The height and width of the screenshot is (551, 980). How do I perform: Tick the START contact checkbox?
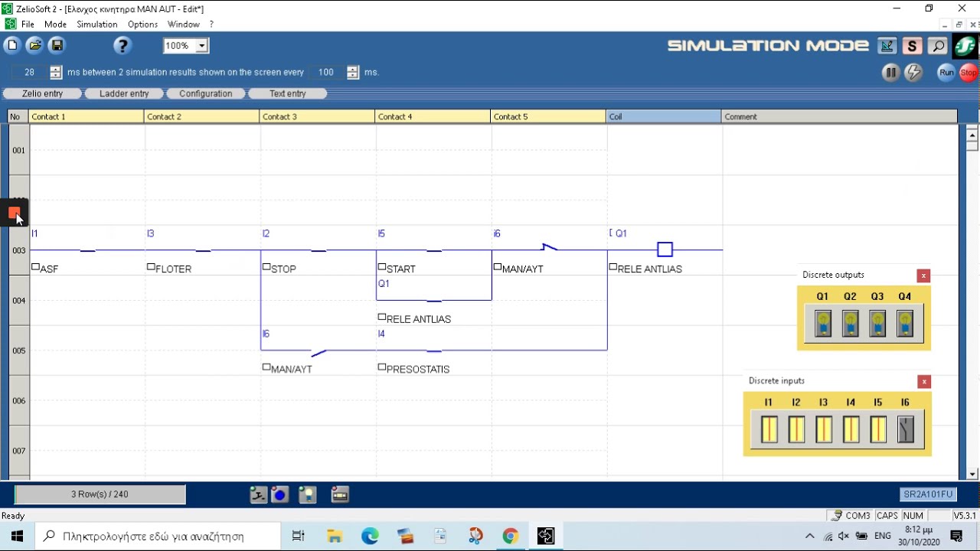tap(382, 267)
